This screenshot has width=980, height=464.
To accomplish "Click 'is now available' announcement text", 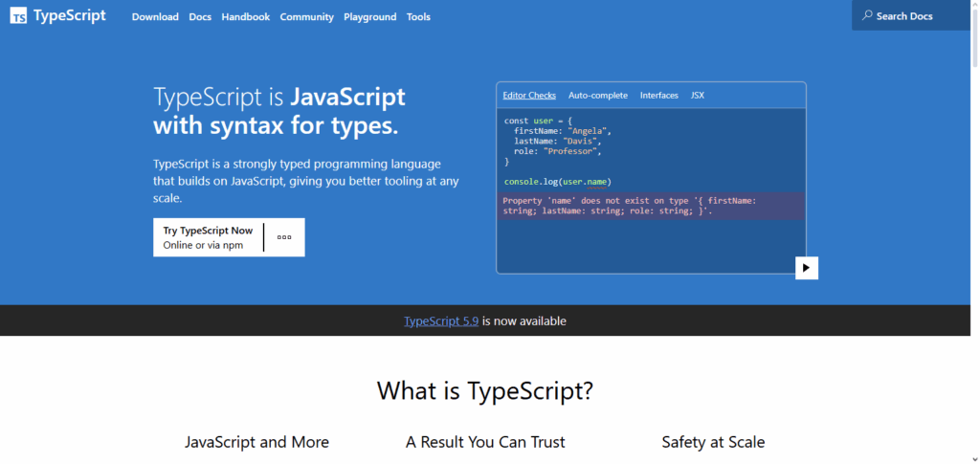I will tap(524, 321).
